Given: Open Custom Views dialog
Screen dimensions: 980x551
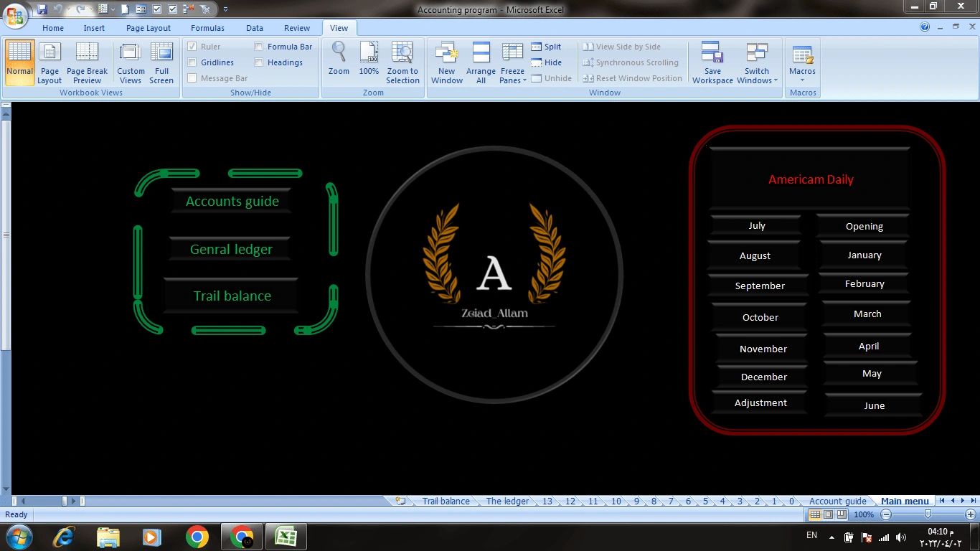Looking at the screenshot, I should pyautogui.click(x=131, y=62).
